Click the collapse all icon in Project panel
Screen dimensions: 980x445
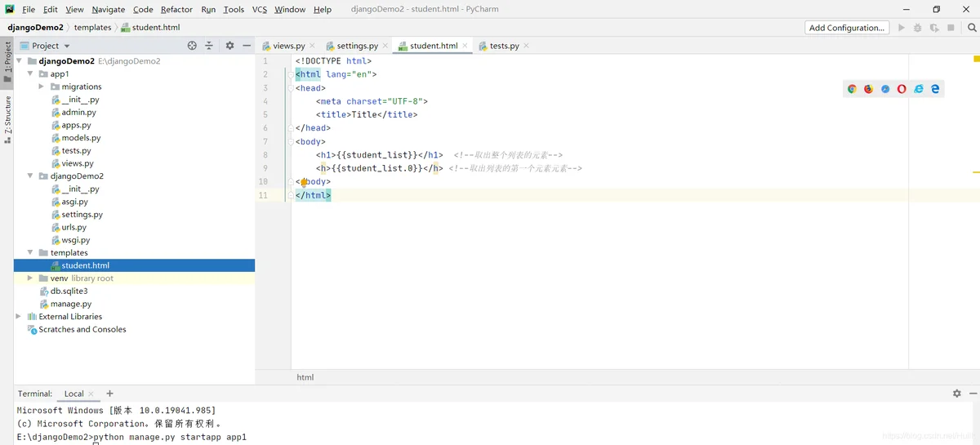click(209, 46)
